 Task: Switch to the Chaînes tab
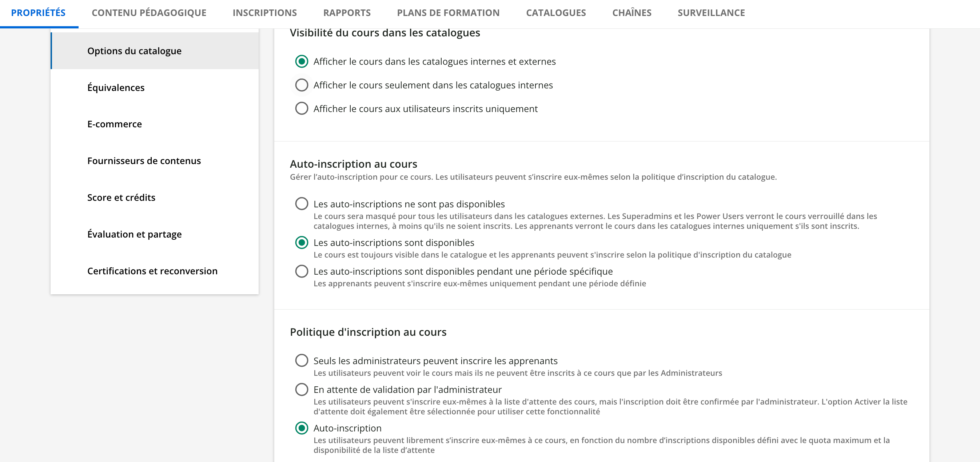coord(632,13)
